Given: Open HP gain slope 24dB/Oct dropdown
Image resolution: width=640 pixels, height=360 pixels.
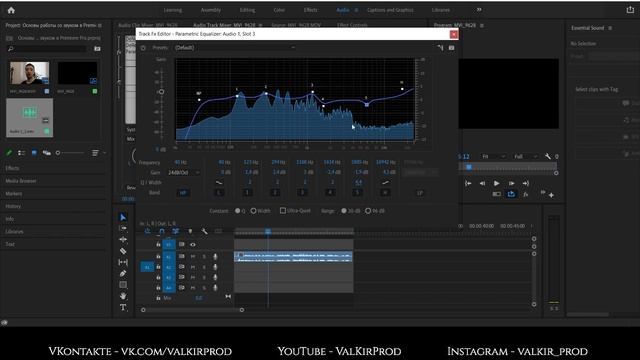Looking at the screenshot, I should 184,173.
